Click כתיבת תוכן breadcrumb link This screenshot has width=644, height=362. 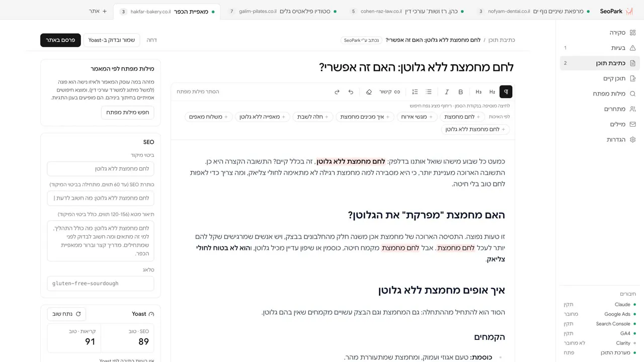tap(502, 40)
